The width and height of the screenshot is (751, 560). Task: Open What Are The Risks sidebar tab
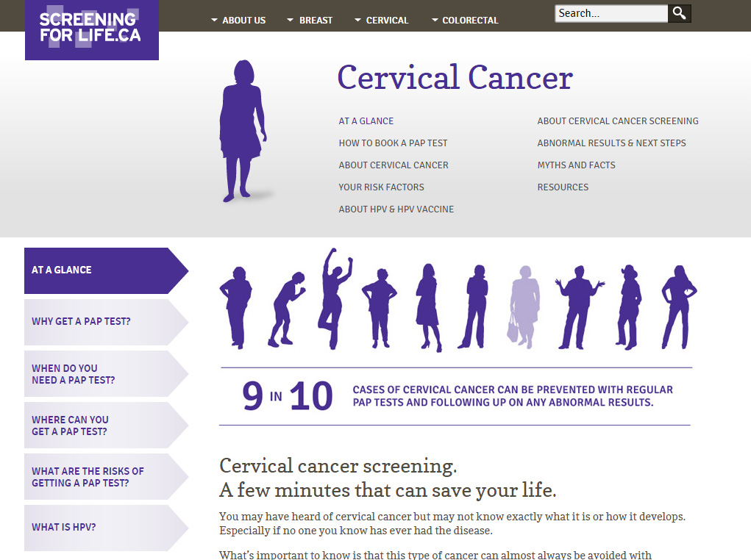coord(105,477)
